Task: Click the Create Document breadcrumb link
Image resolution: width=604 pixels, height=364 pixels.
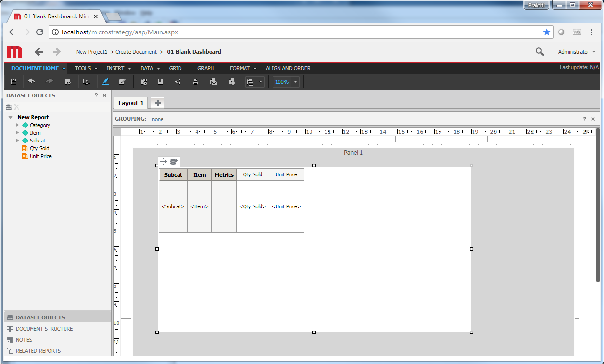Action: point(137,51)
